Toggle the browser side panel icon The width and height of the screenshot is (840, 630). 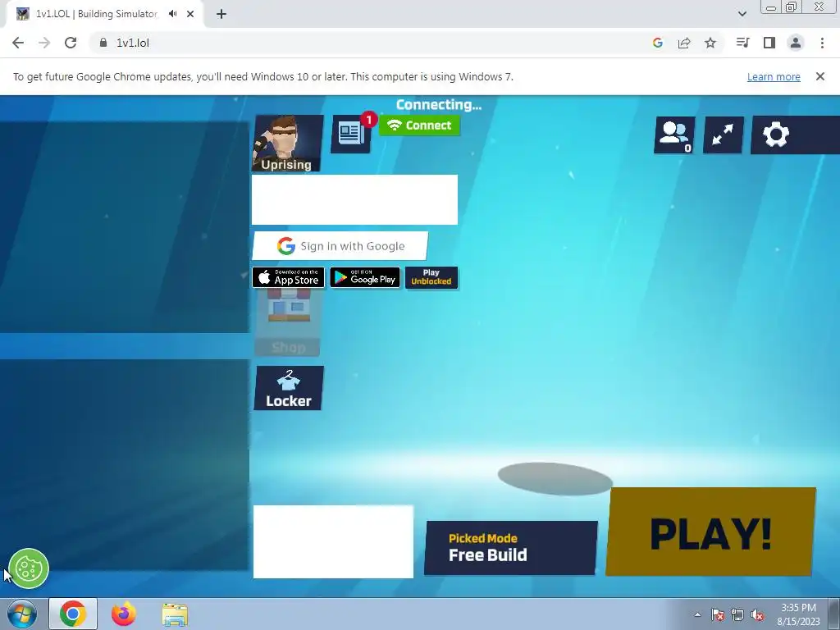click(769, 43)
